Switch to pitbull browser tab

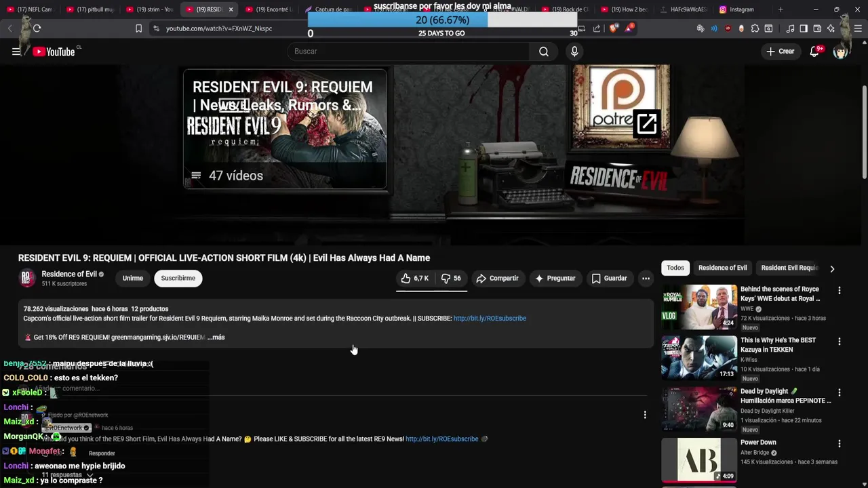(x=91, y=9)
